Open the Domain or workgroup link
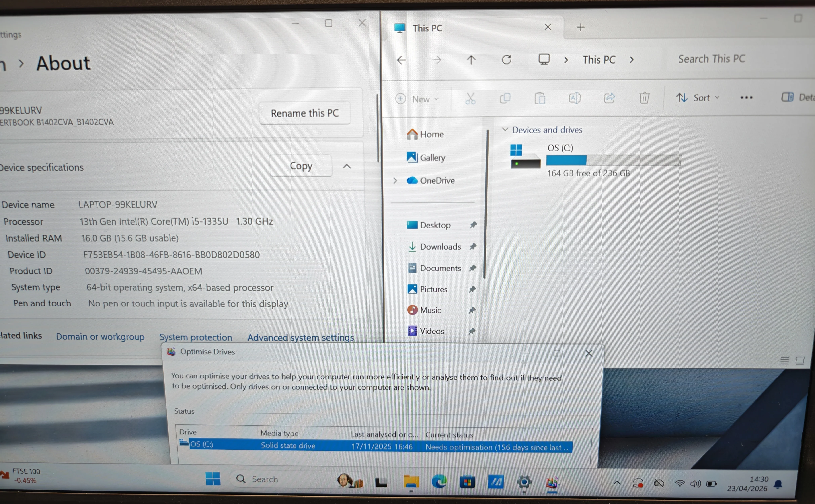This screenshot has height=504, width=815. (100, 337)
